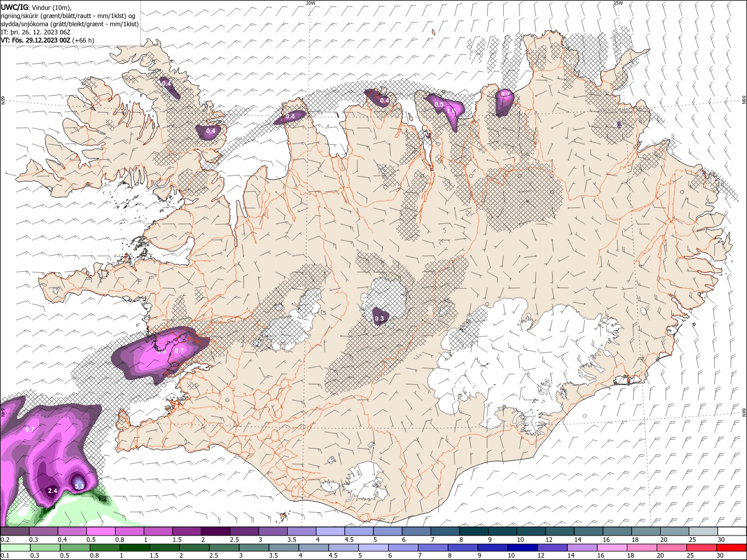The image size is (747, 560).
Task: Select the steel blue 7 swatch in snow scale
Action: 445,531
